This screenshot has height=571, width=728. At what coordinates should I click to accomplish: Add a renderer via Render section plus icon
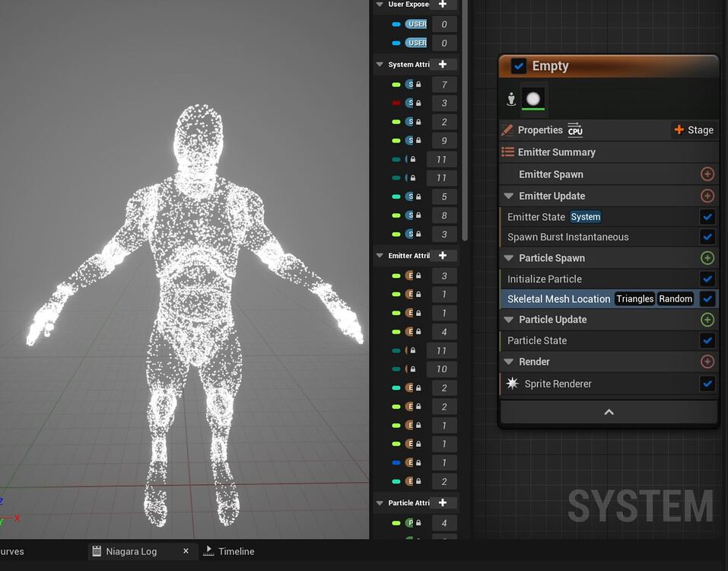click(x=707, y=361)
